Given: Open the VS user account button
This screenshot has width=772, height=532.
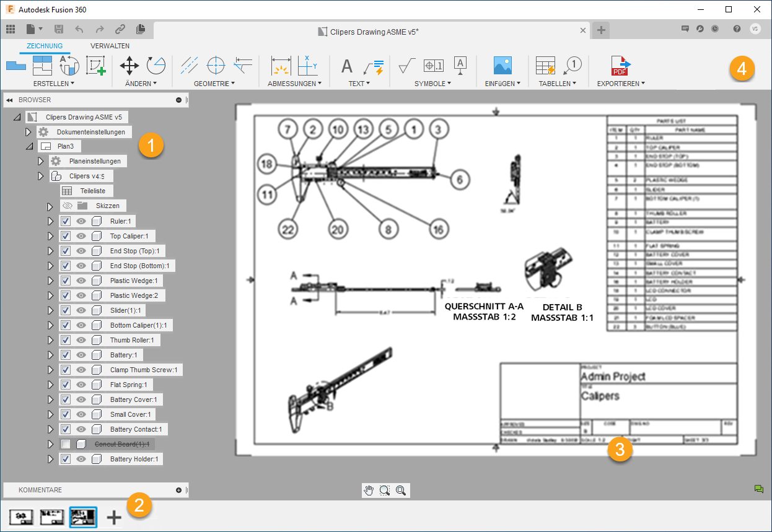Looking at the screenshot, I should pos(755,28).
